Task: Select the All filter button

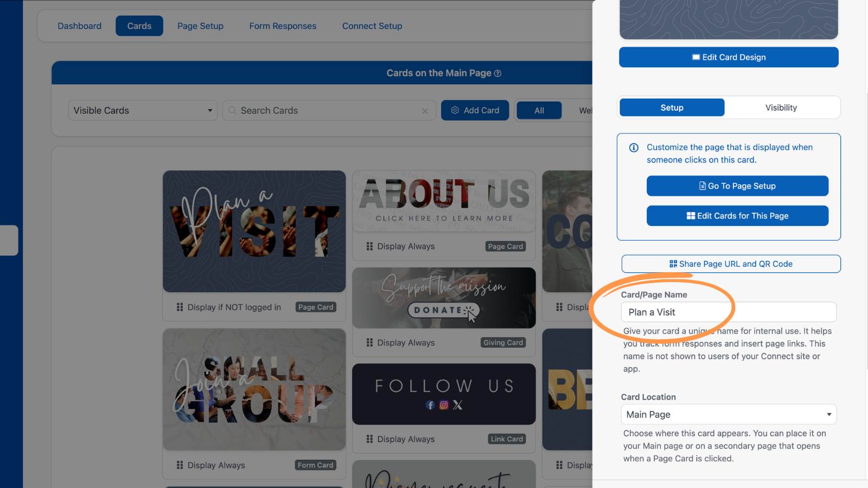Action: pos(539,111)
